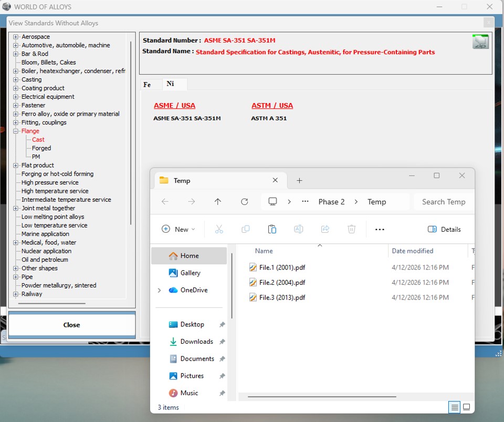This screenshot has width=504, height=422.
Task: Click the tree panel vertical scrollbar
Action: coord(131,133)
